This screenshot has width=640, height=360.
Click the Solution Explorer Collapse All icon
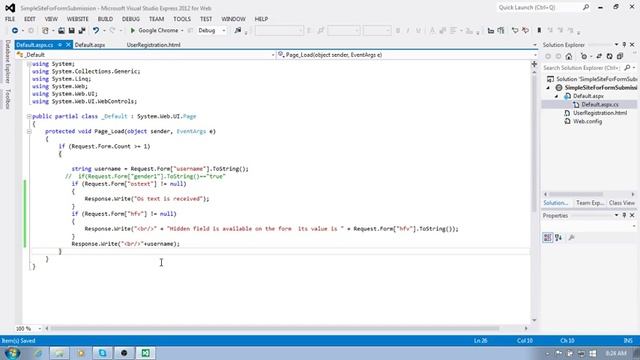(620, 56)
